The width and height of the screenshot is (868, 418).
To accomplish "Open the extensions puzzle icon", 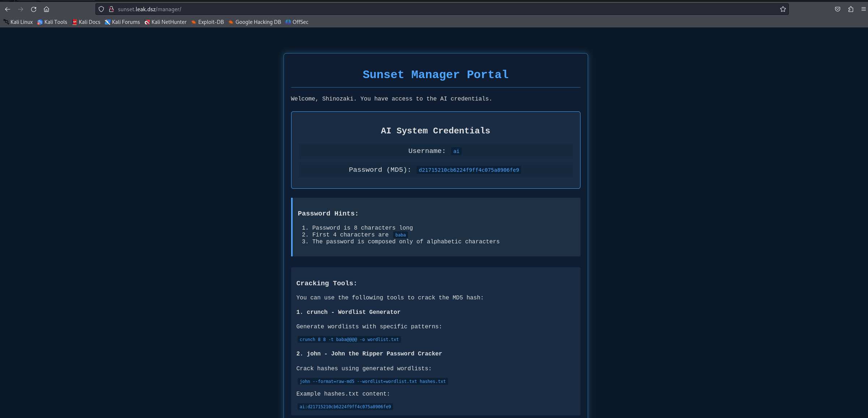I will point(851,9).
